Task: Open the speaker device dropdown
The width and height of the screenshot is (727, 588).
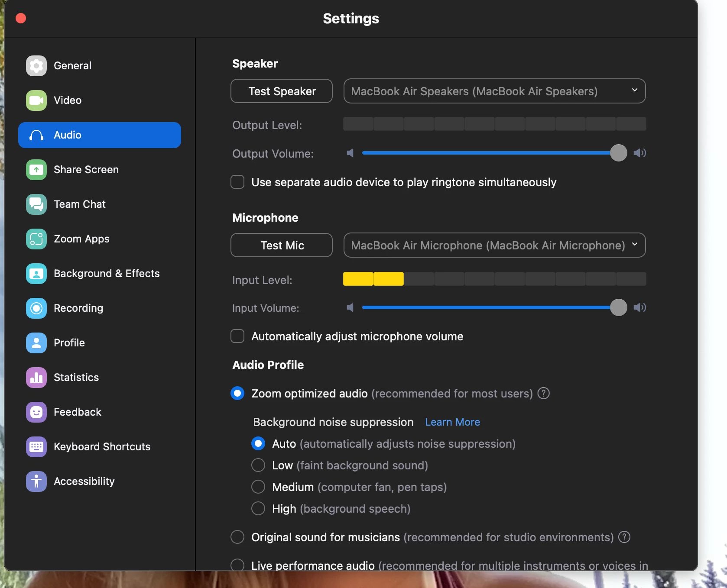Action: 494,91
